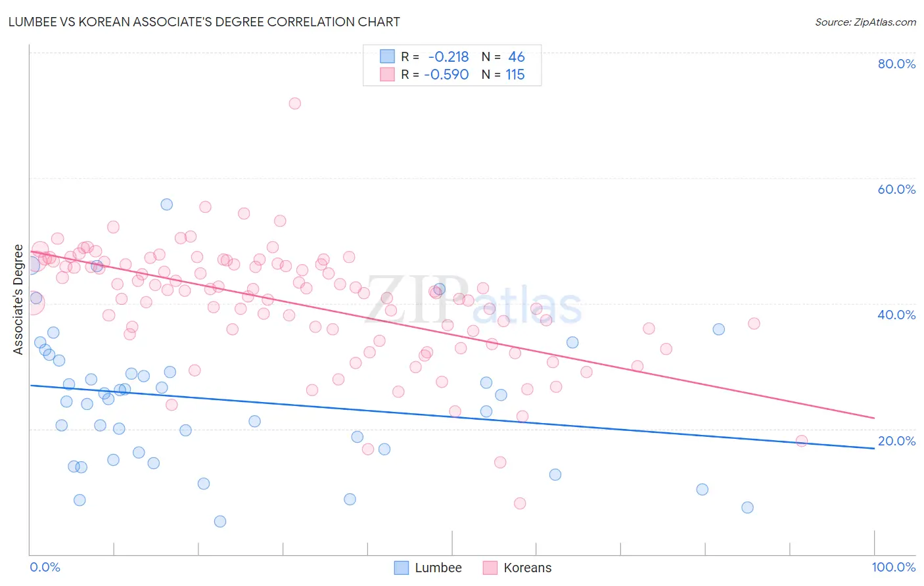Click the Associate's Degree y-axis label
The height and width of the screenshot is (586, 924).
(18, 300)
